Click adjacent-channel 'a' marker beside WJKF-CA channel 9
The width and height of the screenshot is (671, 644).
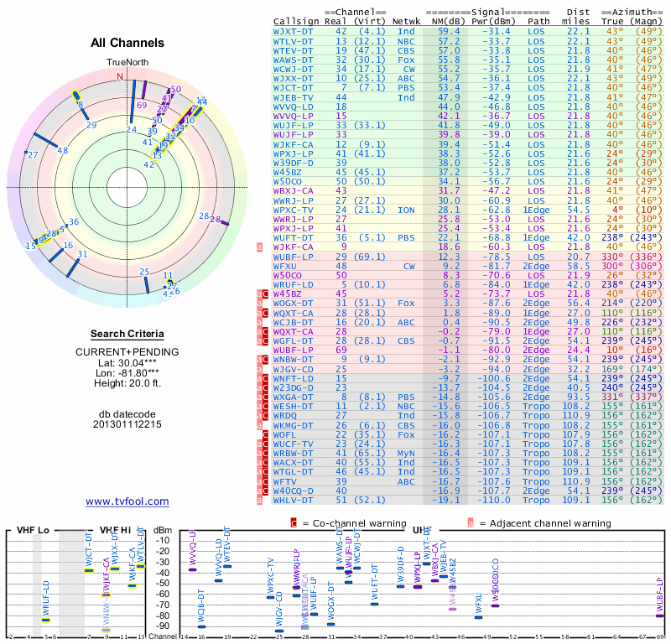[259, 247]
